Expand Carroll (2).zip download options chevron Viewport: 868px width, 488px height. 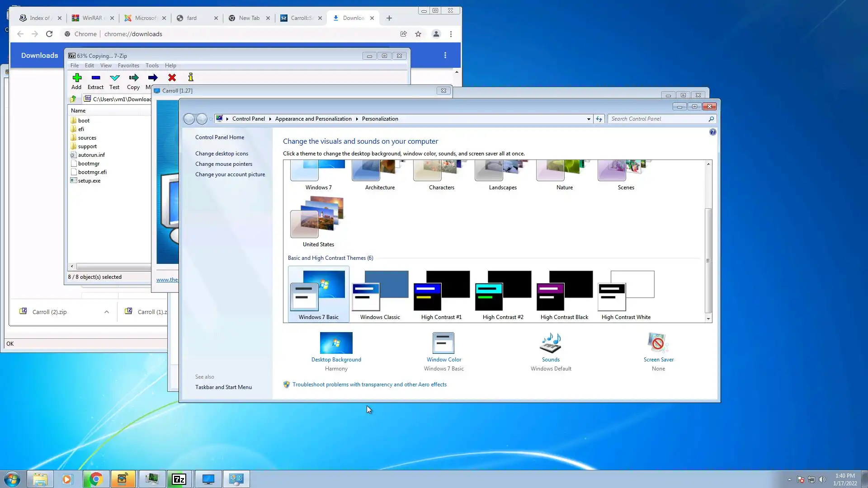tap(107, 312)
